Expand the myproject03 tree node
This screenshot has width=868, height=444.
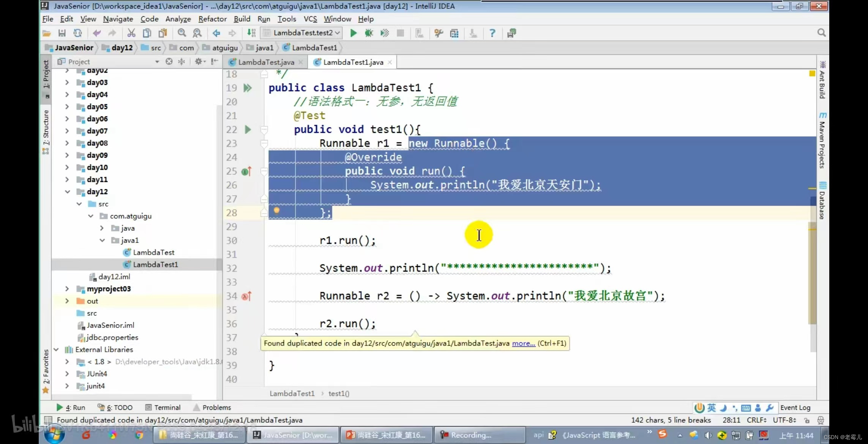(x=67, y=289)
